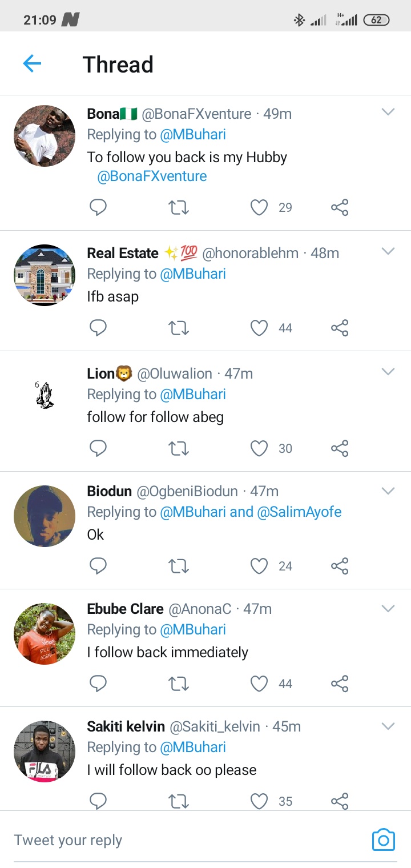The height and width of the screenshot is (868, 411).
Task: Like Ebube Clare's tweet with 44 likes
Action: pyautogui.click(x=259, y=684)
